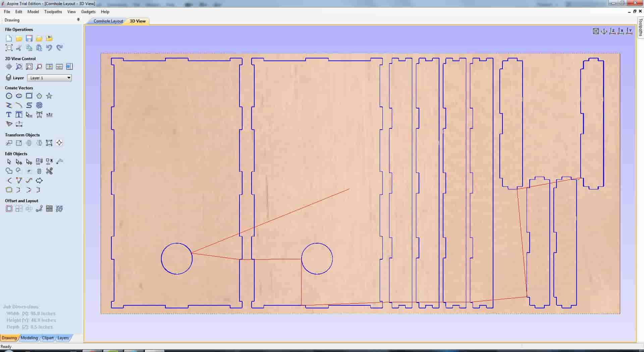Click the Save file icon
The height and width of the screenshot is (352, 644).
[29, 38]
